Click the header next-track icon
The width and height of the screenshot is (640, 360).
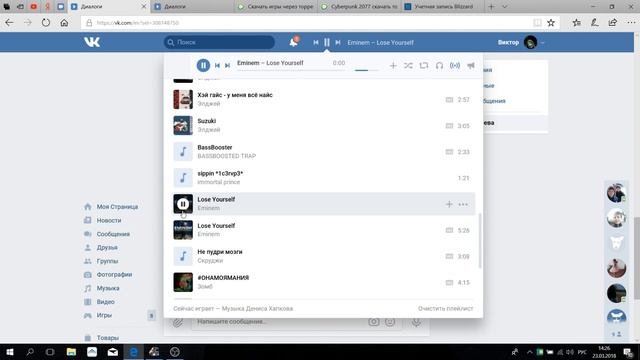pos(338,42)
